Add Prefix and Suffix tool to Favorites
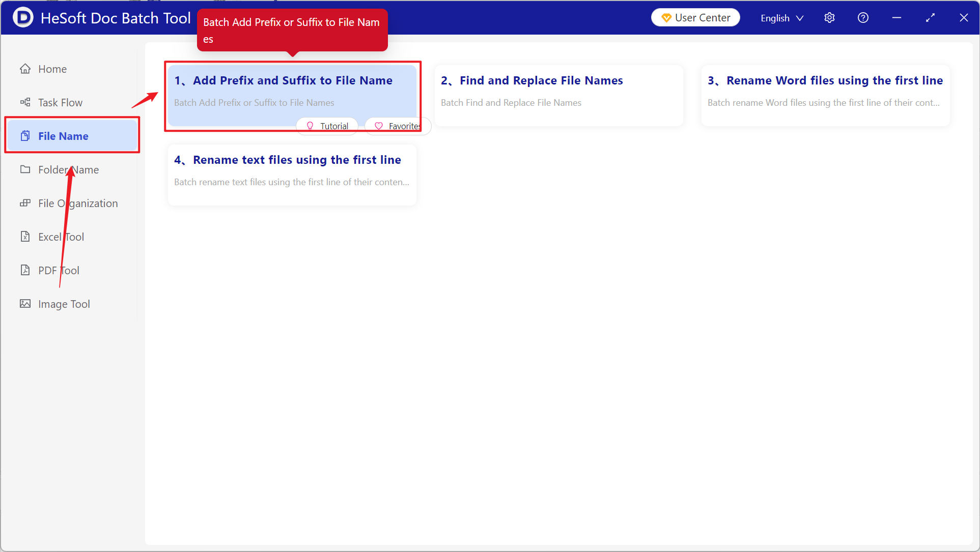Screen dimensions: 980x552 [x=398, y=126]
